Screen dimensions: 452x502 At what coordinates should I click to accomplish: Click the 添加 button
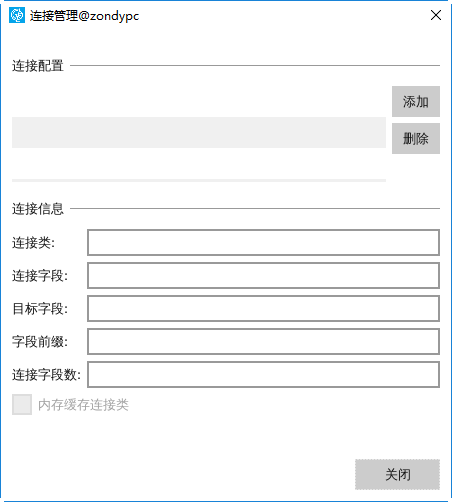416,101
